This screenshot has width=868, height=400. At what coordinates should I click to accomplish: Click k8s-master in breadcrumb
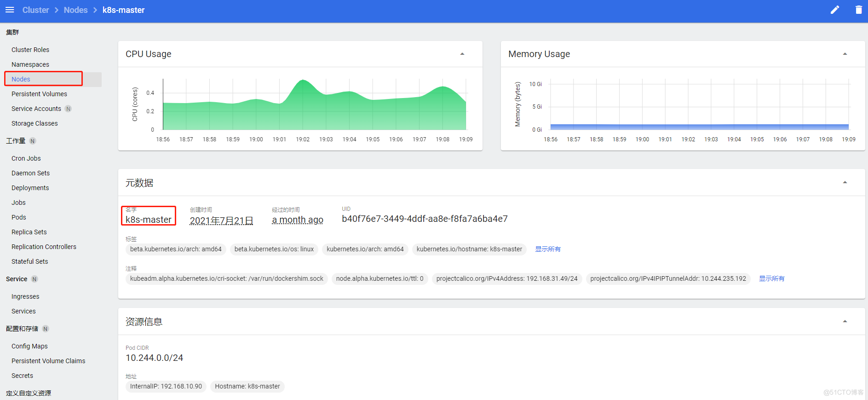pyautogui.click(x=123, y=10)
